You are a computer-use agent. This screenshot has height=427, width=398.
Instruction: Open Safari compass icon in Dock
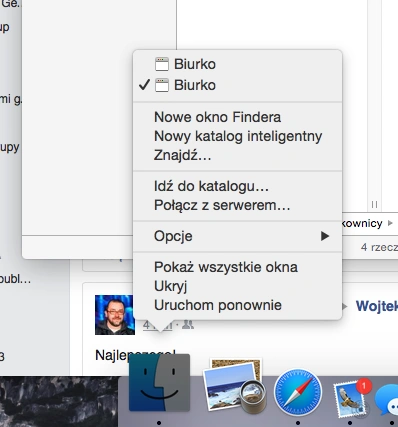pos(298,392)
